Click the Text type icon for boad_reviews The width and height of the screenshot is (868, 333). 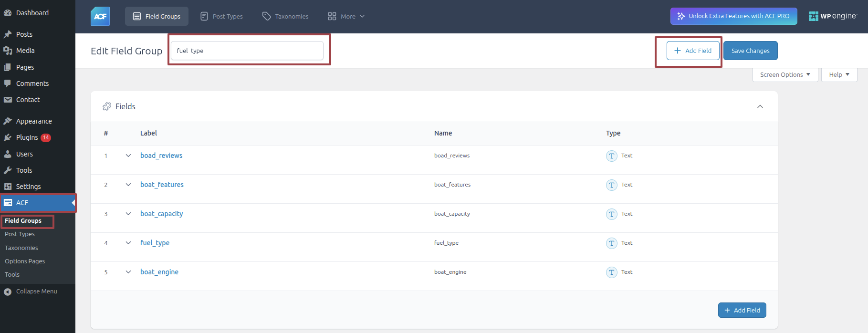(611, 156)
